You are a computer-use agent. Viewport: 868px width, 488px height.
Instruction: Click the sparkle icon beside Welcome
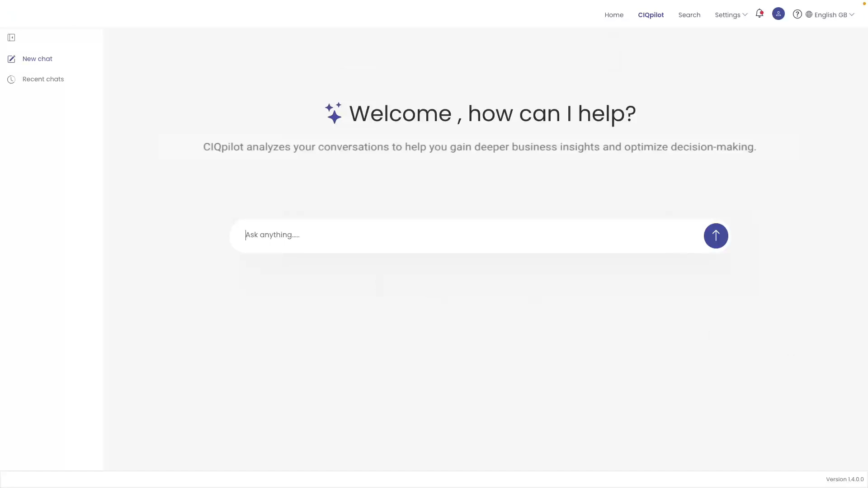(x=334, y=113)
